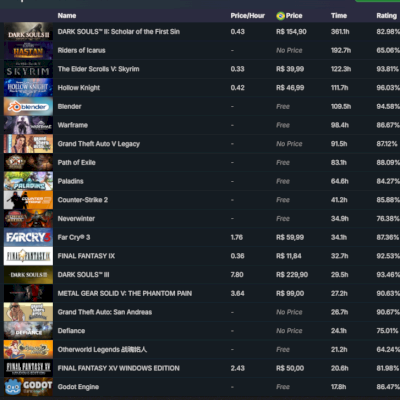Click the FINAL FANTASY XV thumbnail

point(28,368)
